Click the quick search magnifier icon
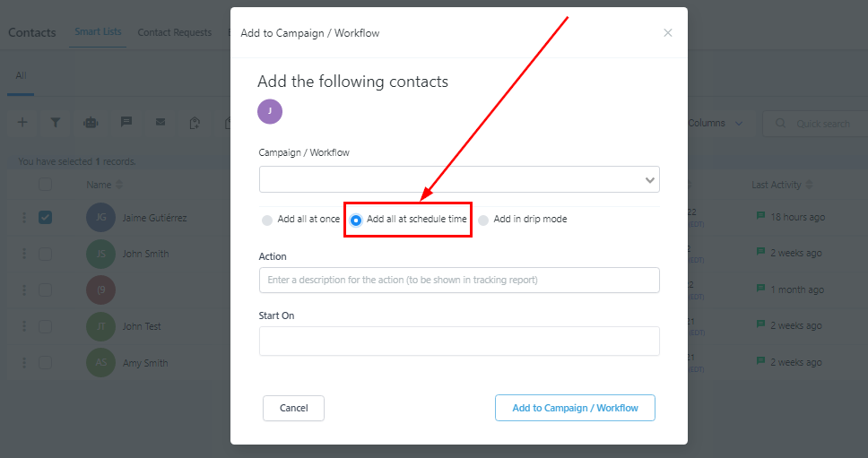Viewport: 868px width, 458px height. (x=781, y=124)
